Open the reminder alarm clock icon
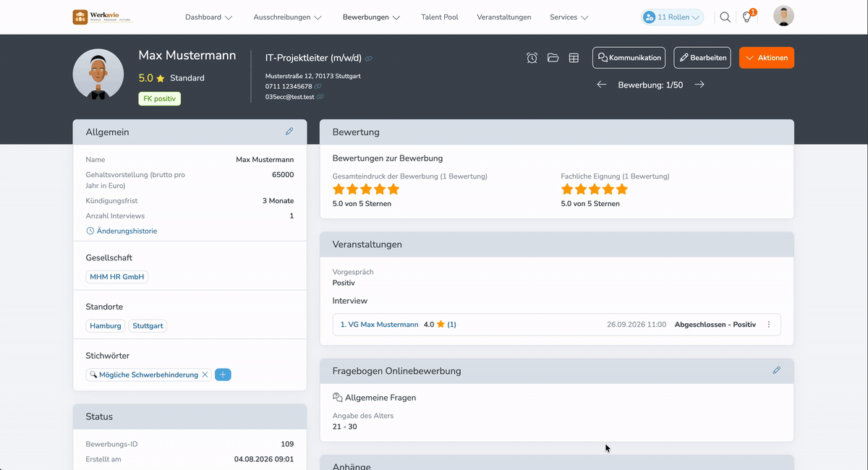This screenshot has width=868, height=470. coord(532,58)
